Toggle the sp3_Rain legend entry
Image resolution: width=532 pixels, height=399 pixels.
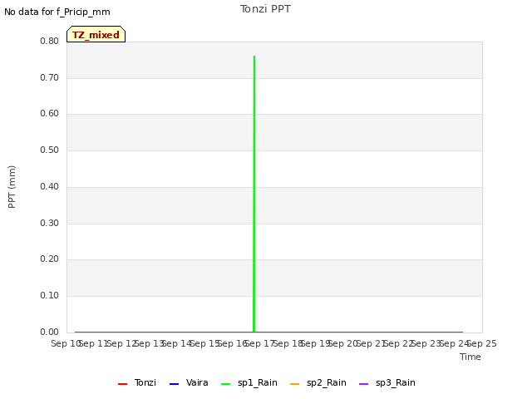(387, 382)
